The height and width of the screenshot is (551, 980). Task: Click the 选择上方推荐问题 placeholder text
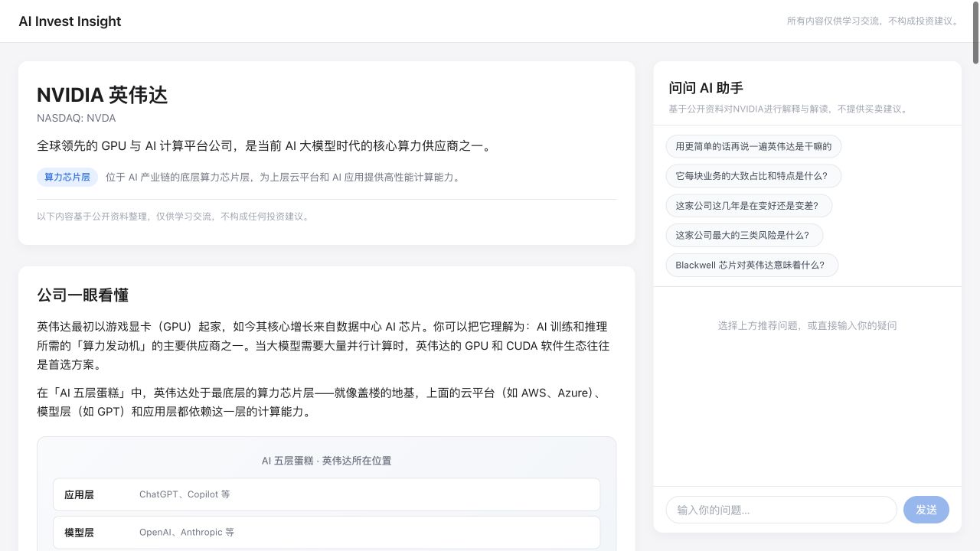pos(807,326)
